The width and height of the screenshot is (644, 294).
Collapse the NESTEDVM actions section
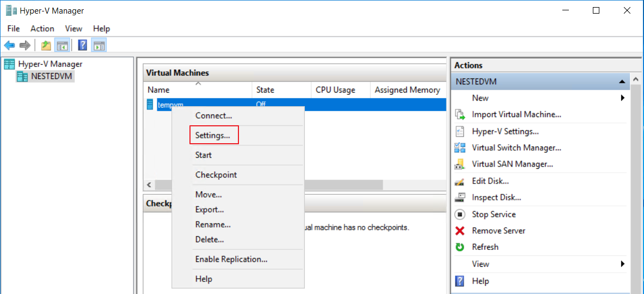pyautogui.click(x=621, y=82)
